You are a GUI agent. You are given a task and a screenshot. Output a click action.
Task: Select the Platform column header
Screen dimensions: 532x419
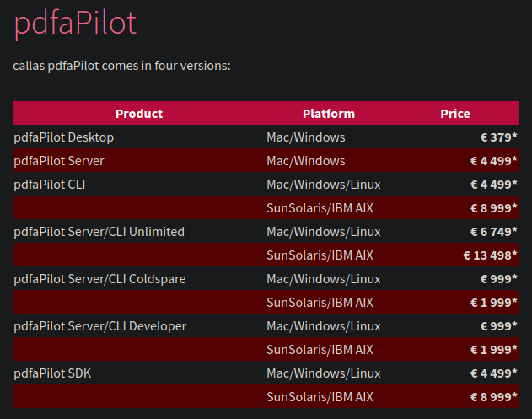tap(329, 114)
